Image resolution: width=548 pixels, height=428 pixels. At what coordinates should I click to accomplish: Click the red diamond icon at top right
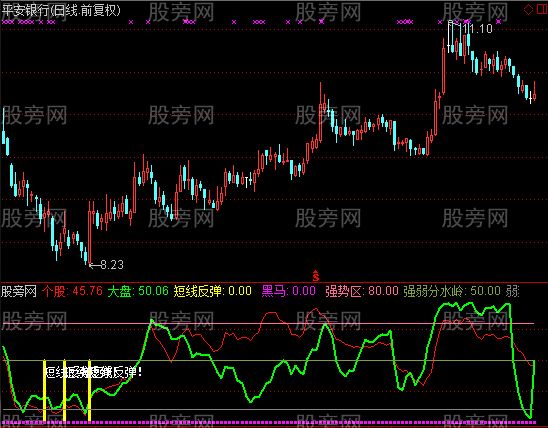(x=528, y=9)
